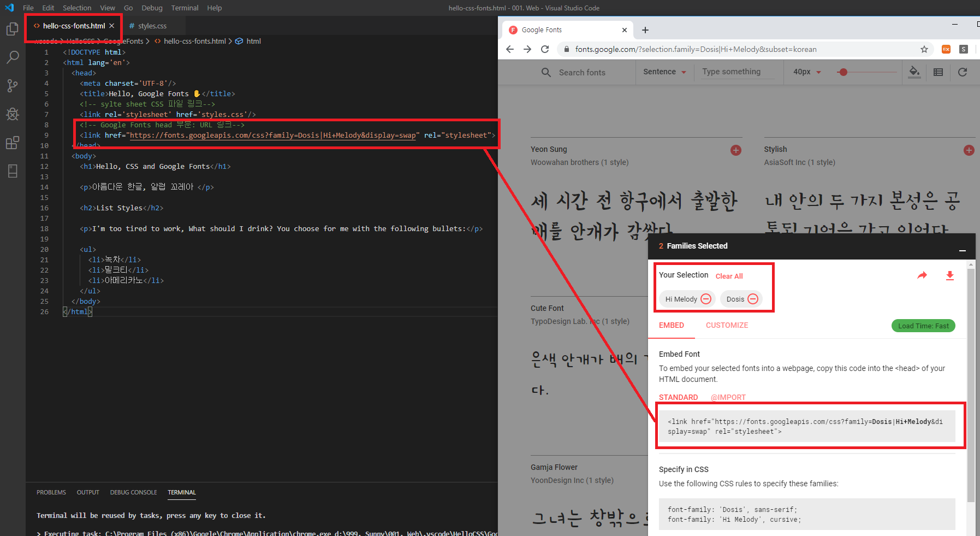Click the font-family CSS rules snippet
Image resolution: width=980 pixels, height=536 pixels.
(807, 514)
